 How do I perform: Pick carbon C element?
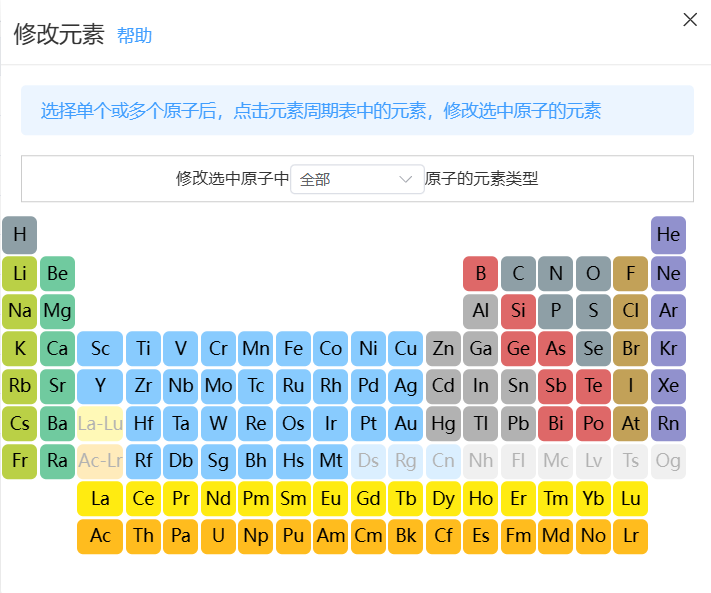pos(518,273)
